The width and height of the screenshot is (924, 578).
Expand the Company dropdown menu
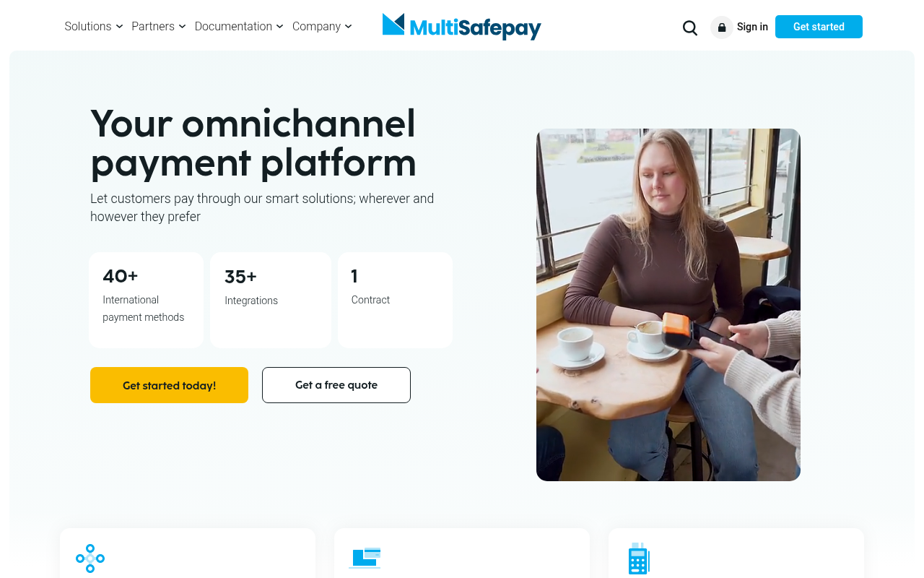322,27
